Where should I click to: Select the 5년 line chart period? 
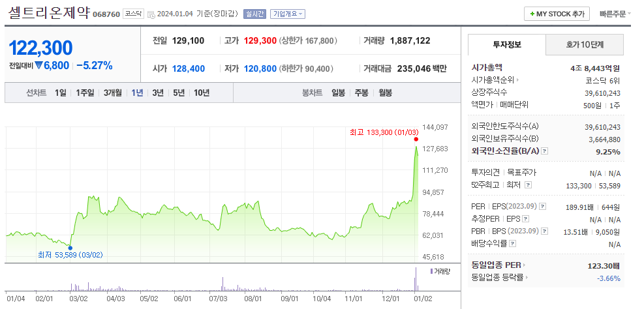point(179,93)
